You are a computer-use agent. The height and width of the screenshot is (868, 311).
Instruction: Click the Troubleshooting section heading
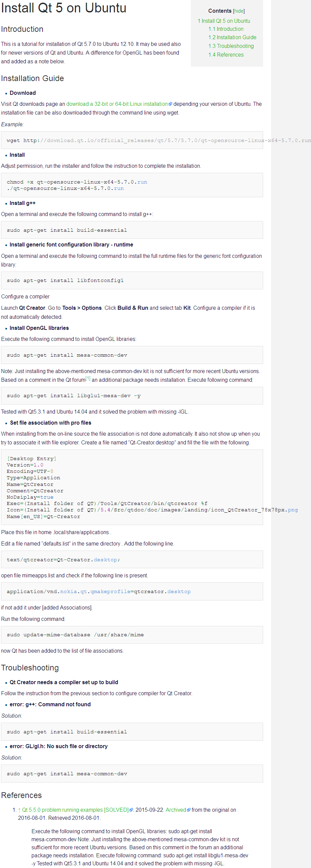click(x=30, y=667)
